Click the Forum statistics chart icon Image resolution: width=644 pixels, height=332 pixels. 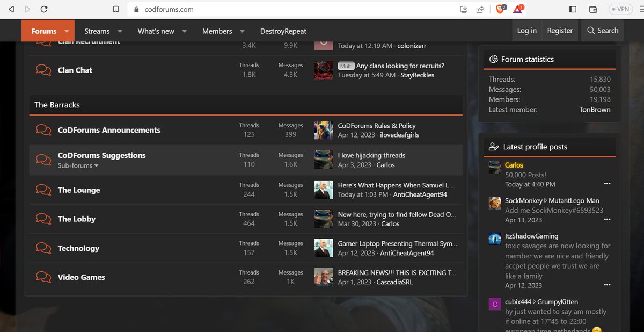point(493,59)
